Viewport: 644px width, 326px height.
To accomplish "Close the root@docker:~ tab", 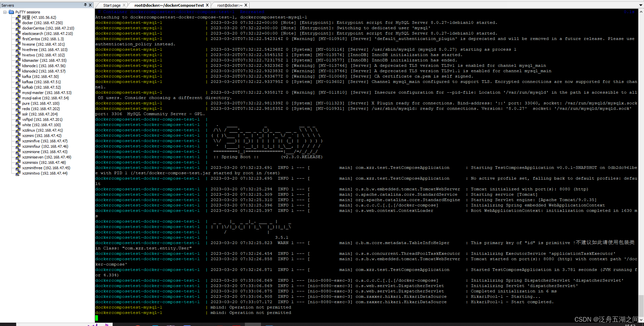I will (x=246, y=5).
